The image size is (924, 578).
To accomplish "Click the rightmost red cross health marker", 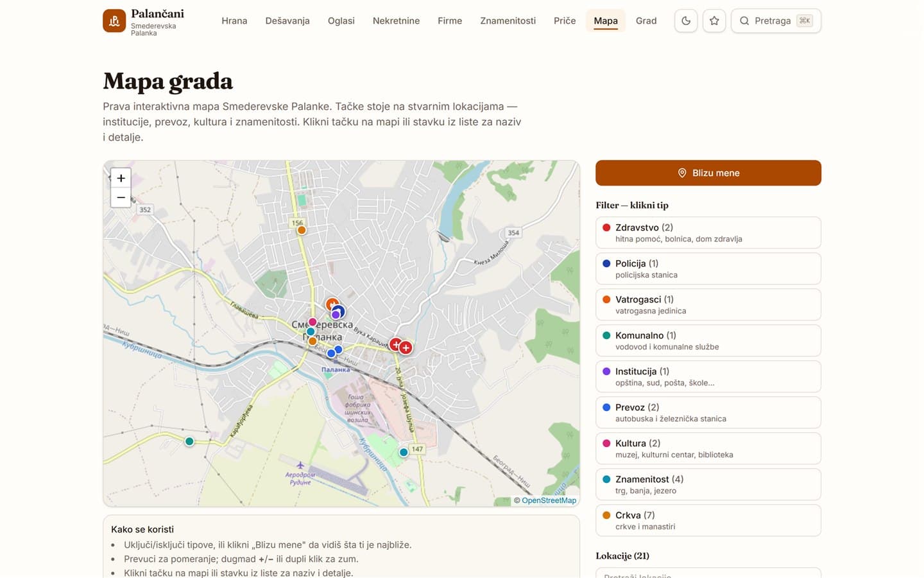I will coord(406,347).
